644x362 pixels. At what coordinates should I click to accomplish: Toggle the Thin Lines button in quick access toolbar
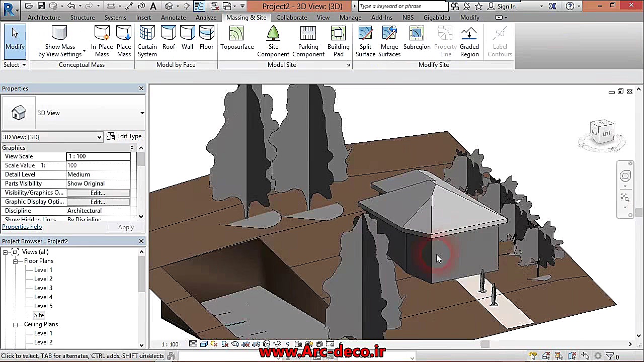[200, 6]
